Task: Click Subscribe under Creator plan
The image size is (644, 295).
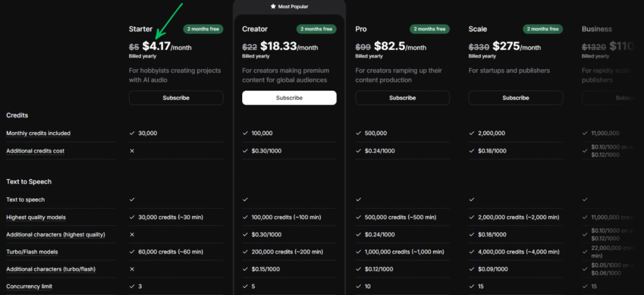Action: 289,97
